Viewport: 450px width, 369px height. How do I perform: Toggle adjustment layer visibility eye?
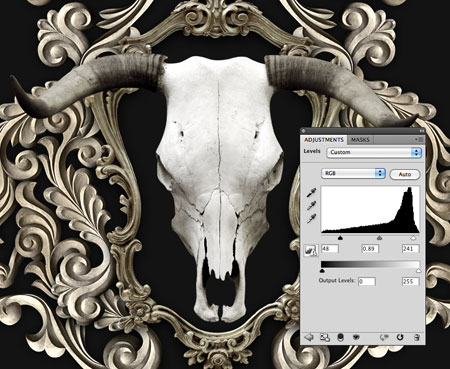tap(356, 337)
